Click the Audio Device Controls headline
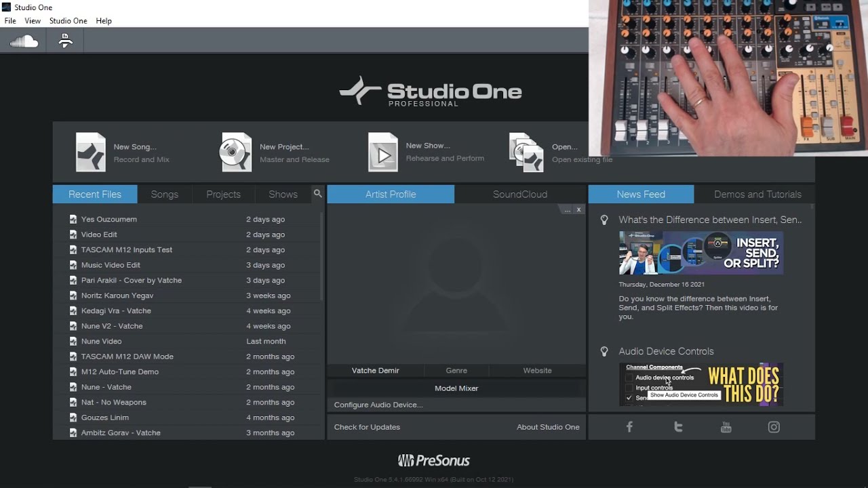This screenshot has width=868, height=488. coord(666,351)
